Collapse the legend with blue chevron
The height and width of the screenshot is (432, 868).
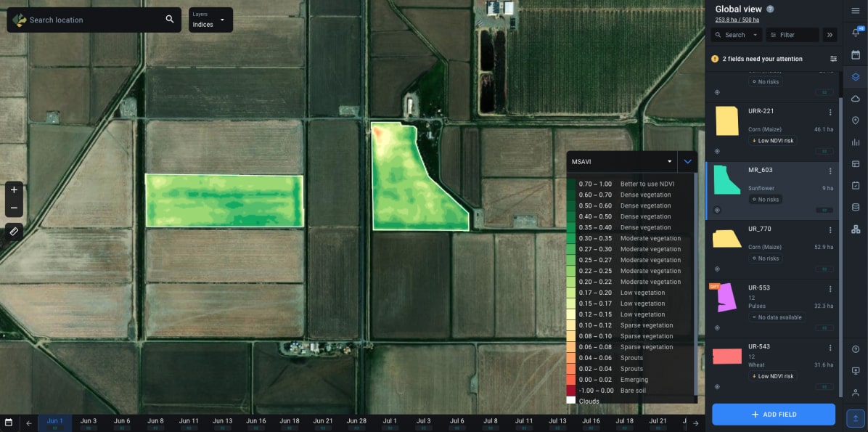click(687, 162)
